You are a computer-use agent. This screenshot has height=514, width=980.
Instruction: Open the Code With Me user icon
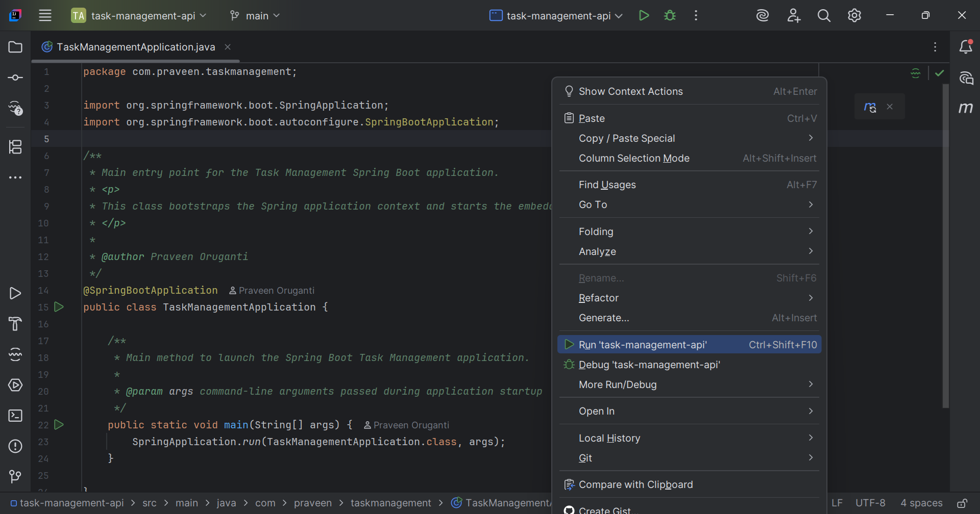[x=793, y=15]
